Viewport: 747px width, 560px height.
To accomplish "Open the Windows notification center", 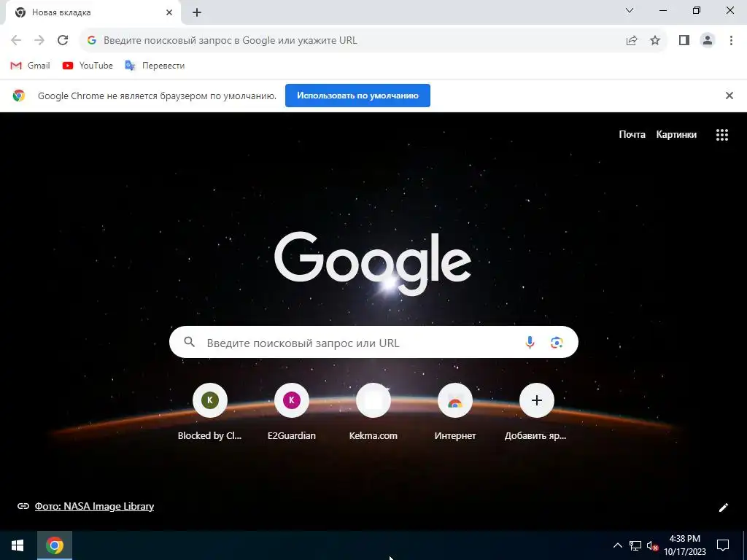I will click(x=723, y=545).
